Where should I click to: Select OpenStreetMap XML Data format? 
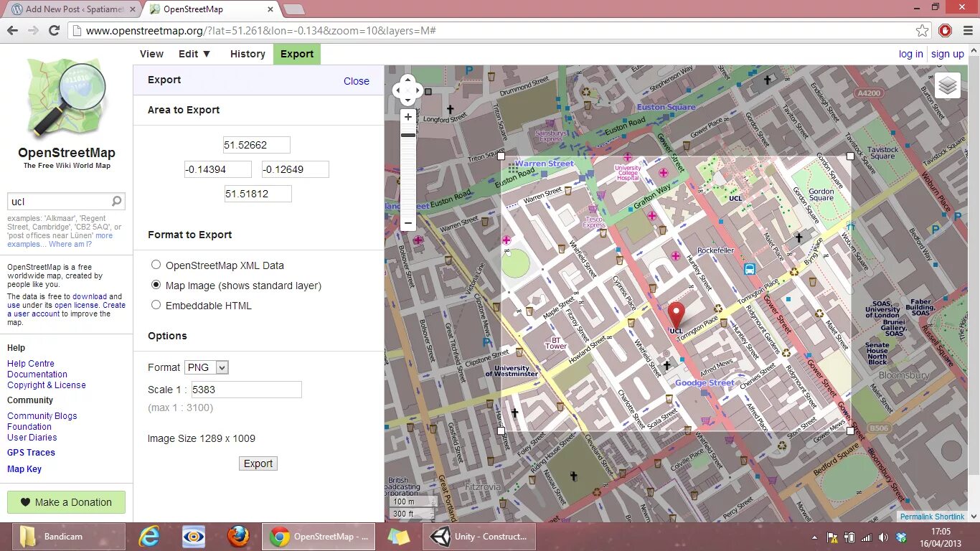pyautogui.click(x=156, y=265)
